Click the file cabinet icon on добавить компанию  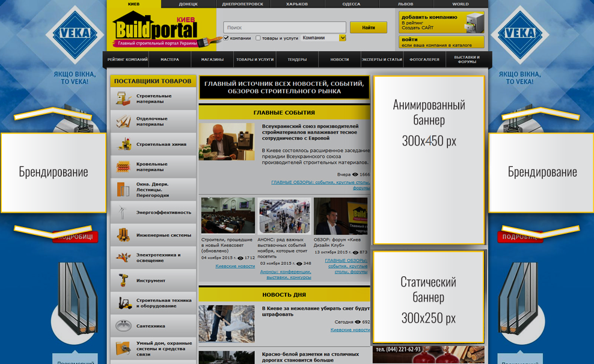point(475,22)
